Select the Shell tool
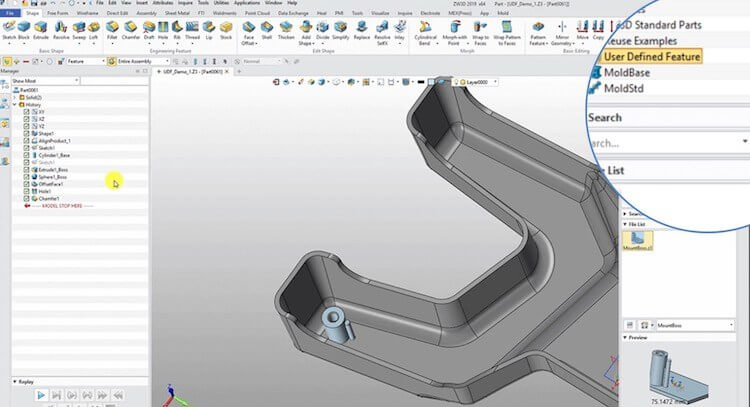The image size is (750, 407). (x=267, y=31)
